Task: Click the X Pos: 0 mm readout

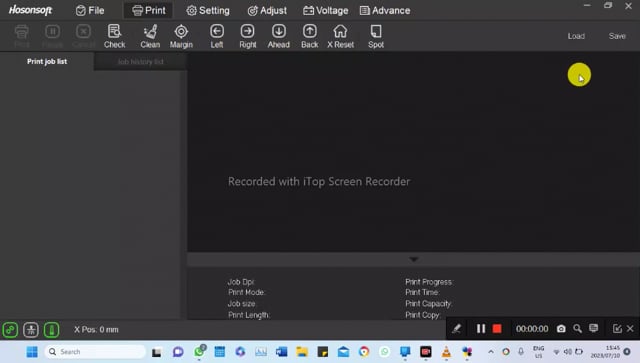Action: pos(96,330)
